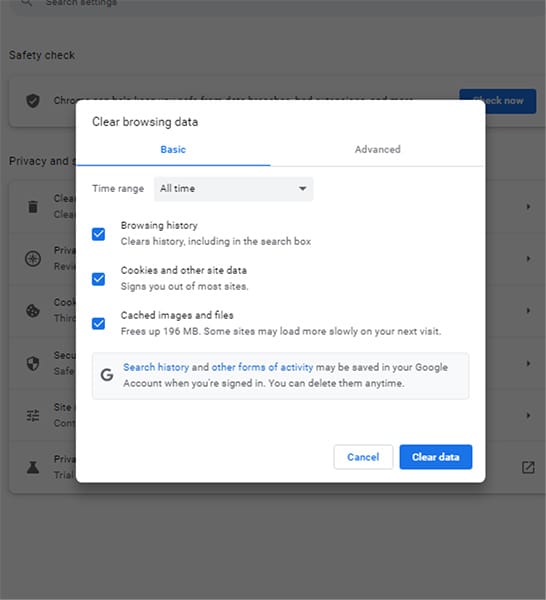Click the Check now button behind dialog

point(498,101)
